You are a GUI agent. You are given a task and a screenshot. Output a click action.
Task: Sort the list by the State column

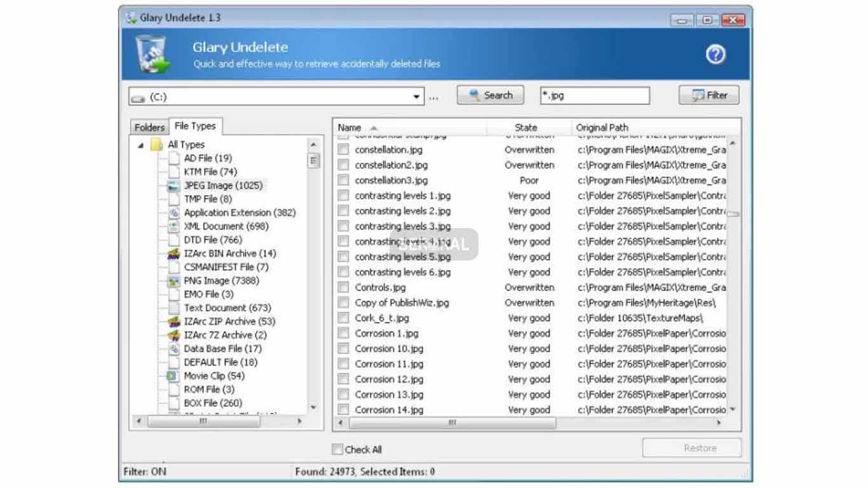click(529, 127)
